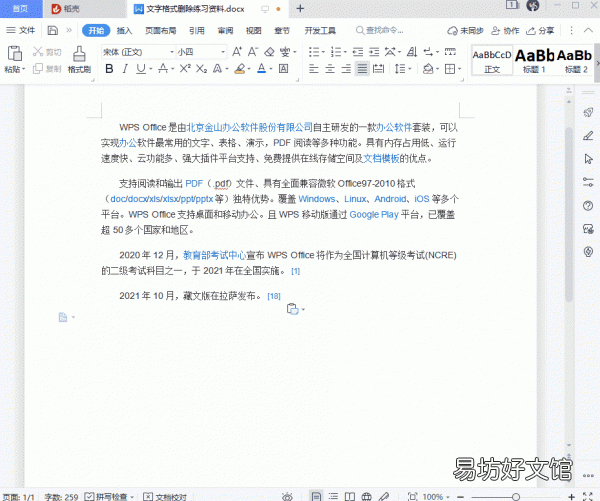The image size is (600, 501).
Task: Click the Clear formatting eraser icon
Action: (269, 52)
